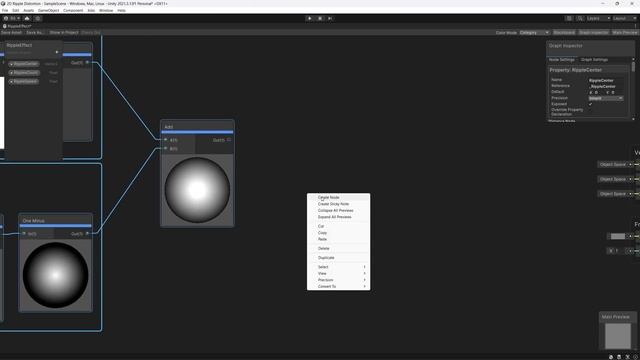640x360 pixels.
Task: Choose Collapse All Previews
Action: click(338, 210)
